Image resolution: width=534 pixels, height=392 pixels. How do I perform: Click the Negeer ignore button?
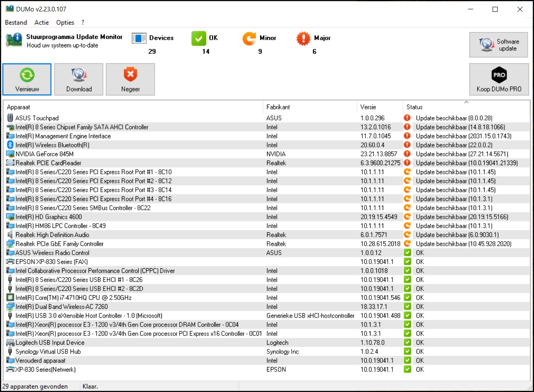[x=131, y=79]
